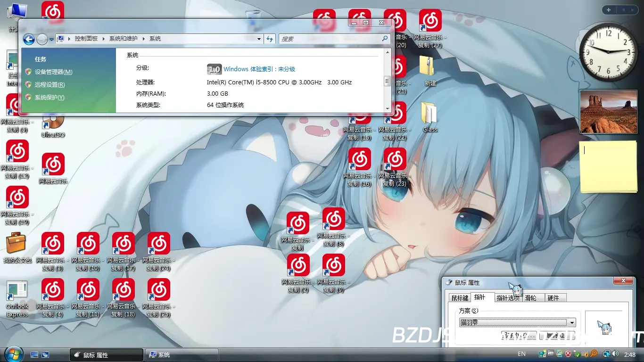Refresh the System control panel address
This screenshot has height=362, width=644.
(x=270, y=39)
